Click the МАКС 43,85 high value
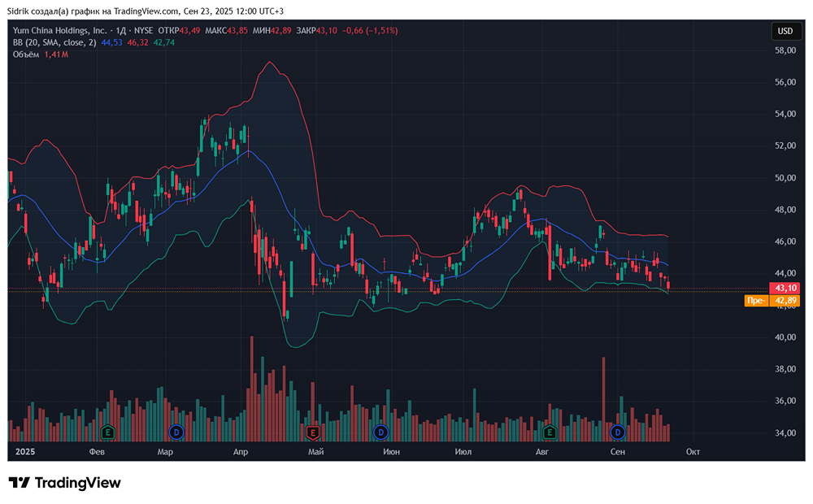813x504 pixels. point(226,31)
